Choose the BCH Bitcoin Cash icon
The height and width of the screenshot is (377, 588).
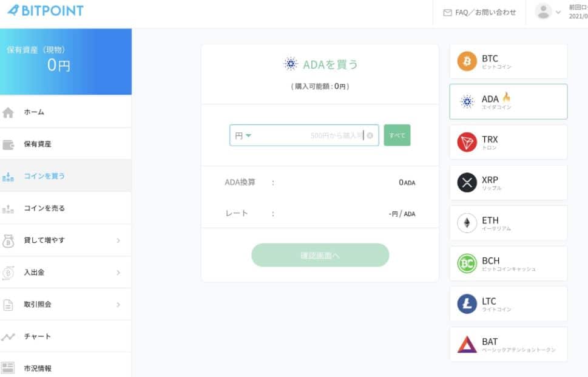(467, 263)
